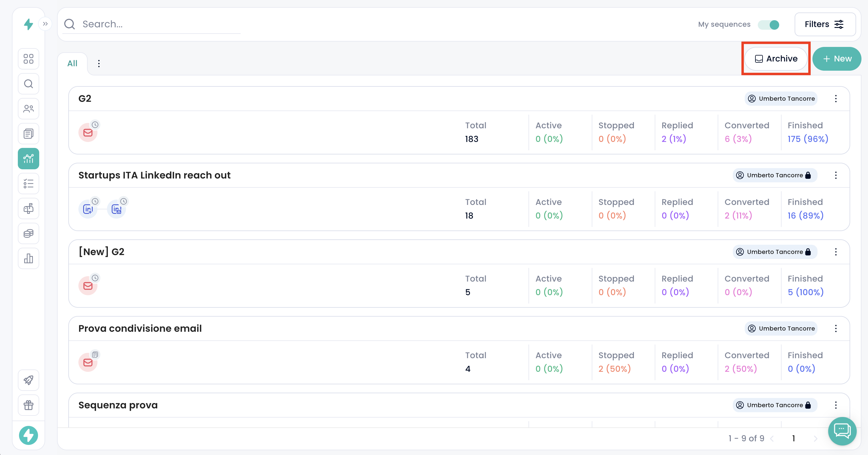The width and height of the screenshot is (868, 455).
Task: Click the Archive button
Action: tap(776, 59)
